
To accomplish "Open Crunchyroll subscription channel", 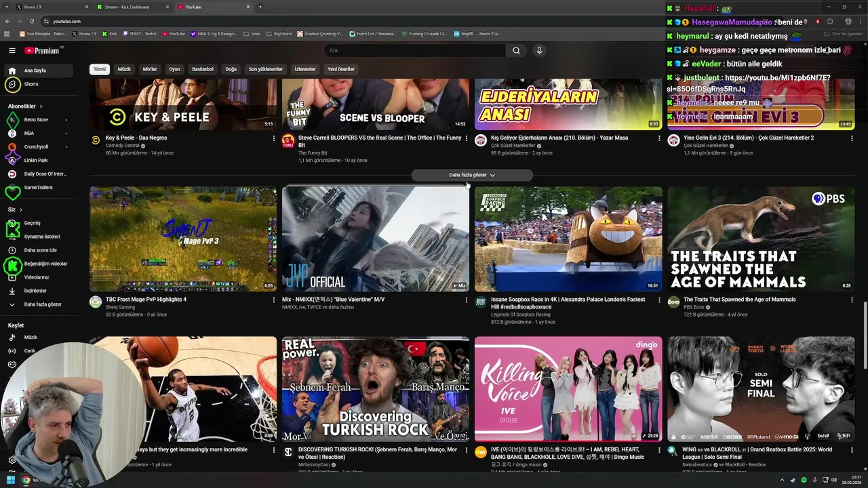I will pos(37,147).
